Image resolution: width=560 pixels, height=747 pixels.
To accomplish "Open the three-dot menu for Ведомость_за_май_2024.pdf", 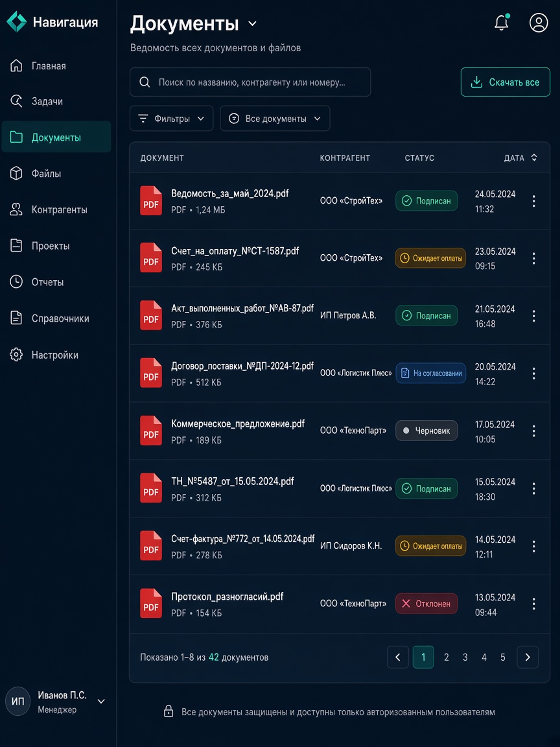I will point(534,201).
